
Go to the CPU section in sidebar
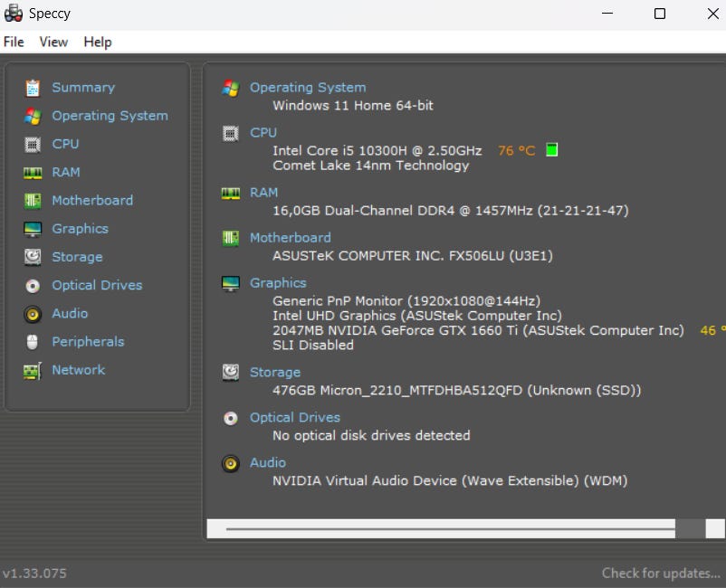click(65, 144)
